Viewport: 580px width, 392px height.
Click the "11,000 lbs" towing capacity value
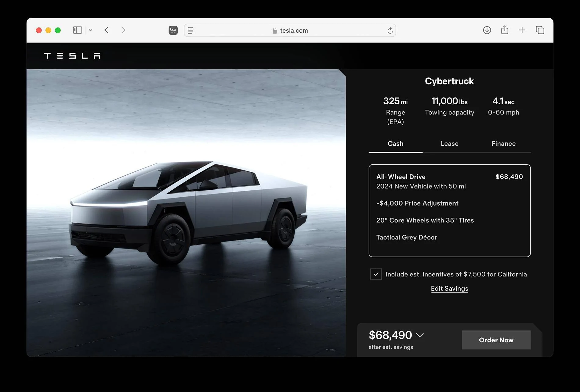click(449, 101)
